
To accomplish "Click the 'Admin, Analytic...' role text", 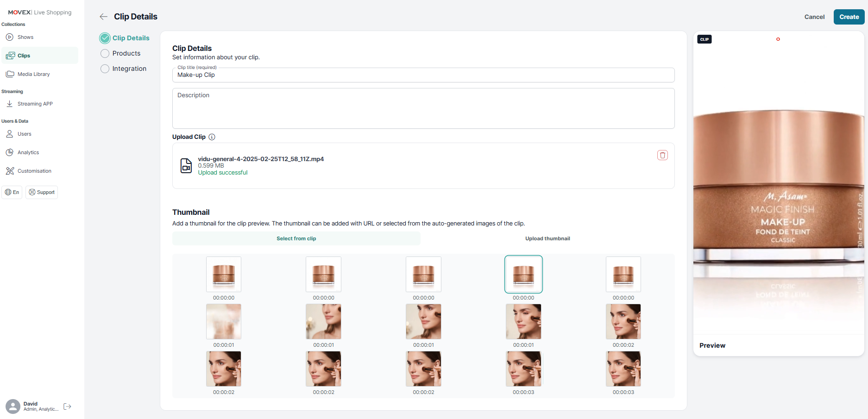I will click(41, 409).
